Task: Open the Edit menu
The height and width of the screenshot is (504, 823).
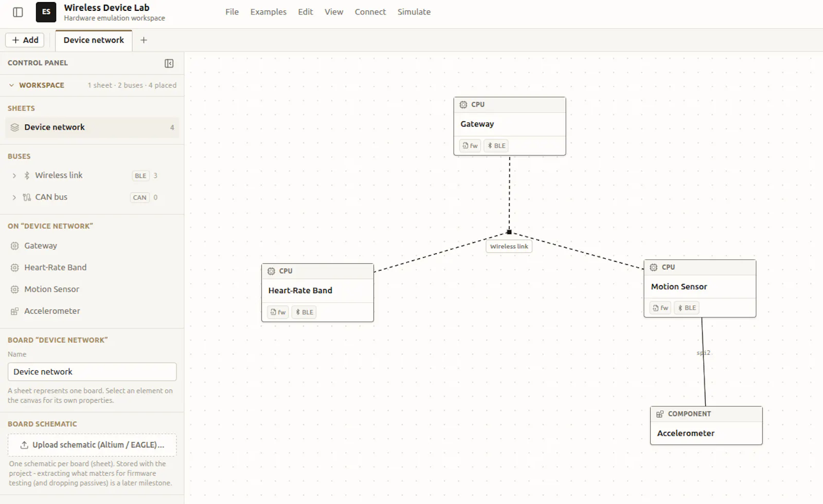Action: (x=306, y=12)
